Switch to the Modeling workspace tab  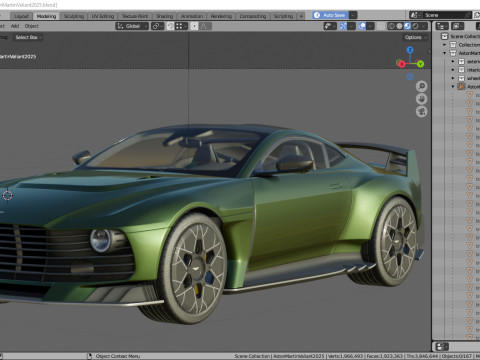[46, 16]
